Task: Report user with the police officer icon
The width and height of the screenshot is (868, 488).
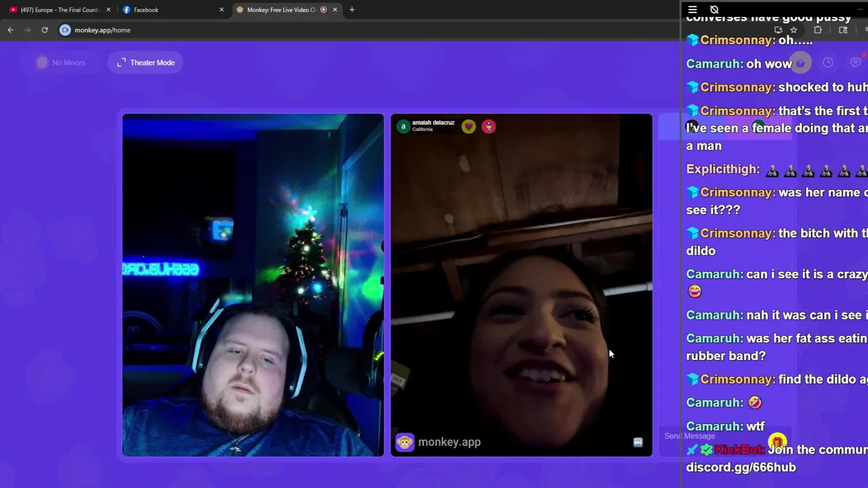Action: coord(489,127)
